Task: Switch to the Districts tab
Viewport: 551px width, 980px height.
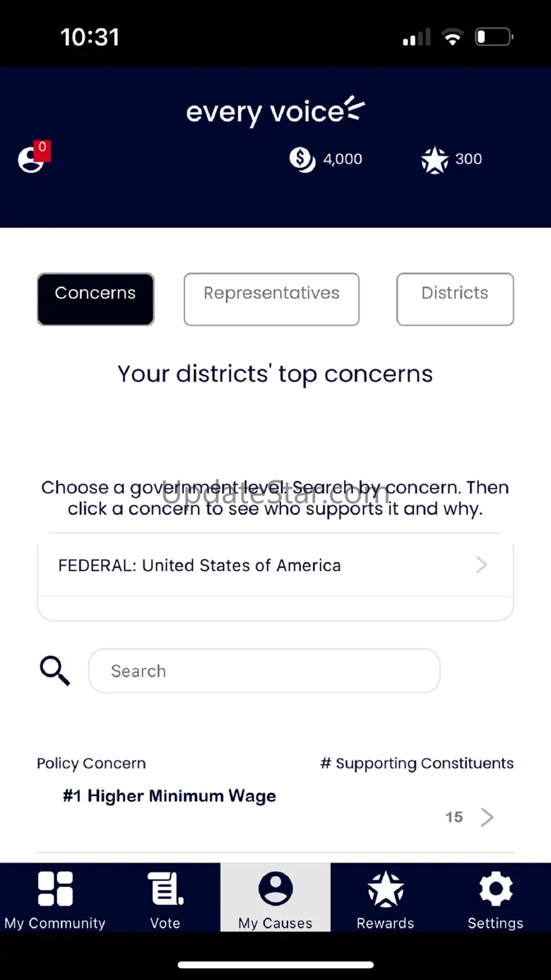Action: [455, 299]
